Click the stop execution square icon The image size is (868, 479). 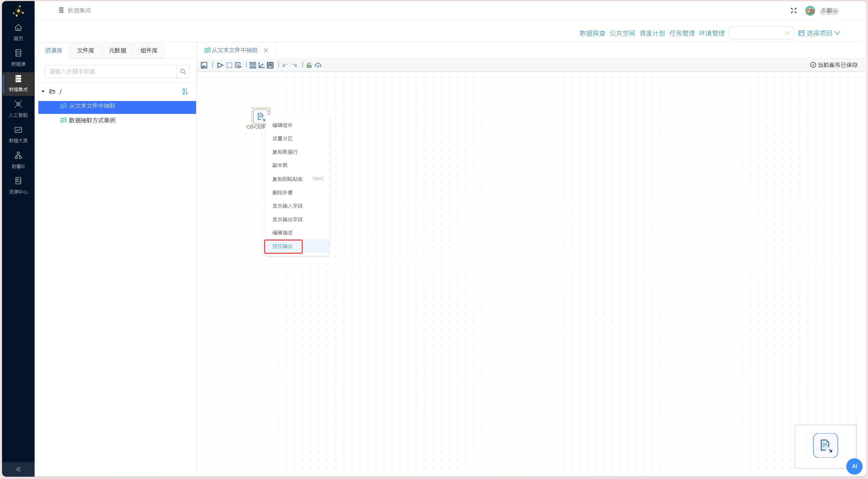point(229,65)
